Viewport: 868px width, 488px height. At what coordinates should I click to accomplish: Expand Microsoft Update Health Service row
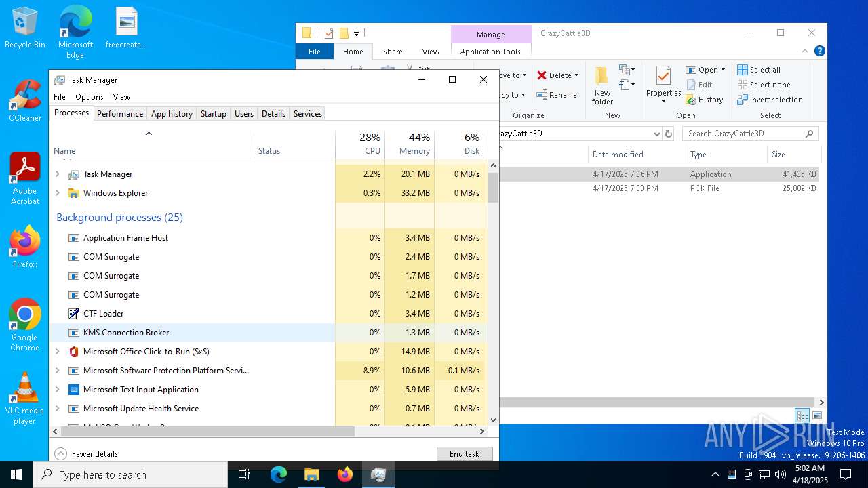(x=57, y=409)
